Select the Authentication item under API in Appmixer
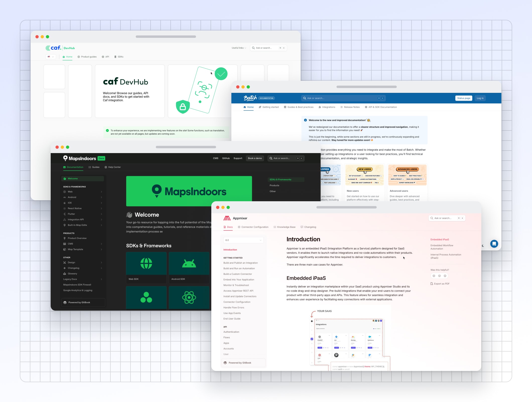This screenshot has height=402, width=532. pyautogui.click(x=231, y=332)
